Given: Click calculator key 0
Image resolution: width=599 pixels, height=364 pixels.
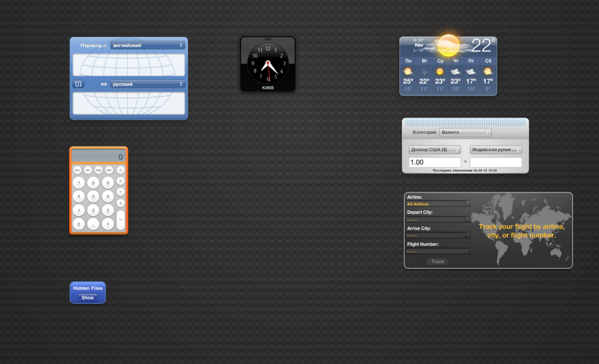Looking at the screenshot, I should click(79, 224).
